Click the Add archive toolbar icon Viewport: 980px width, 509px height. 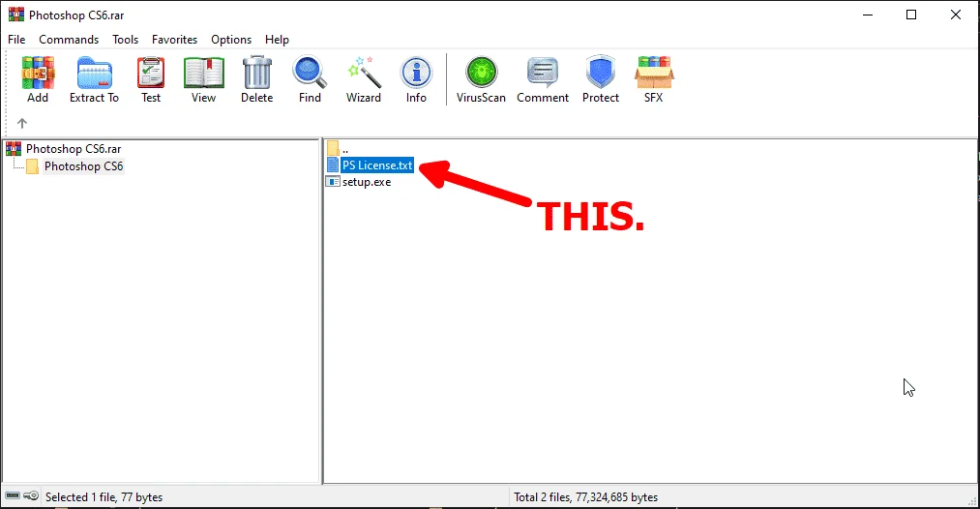[x=38, y=74]
